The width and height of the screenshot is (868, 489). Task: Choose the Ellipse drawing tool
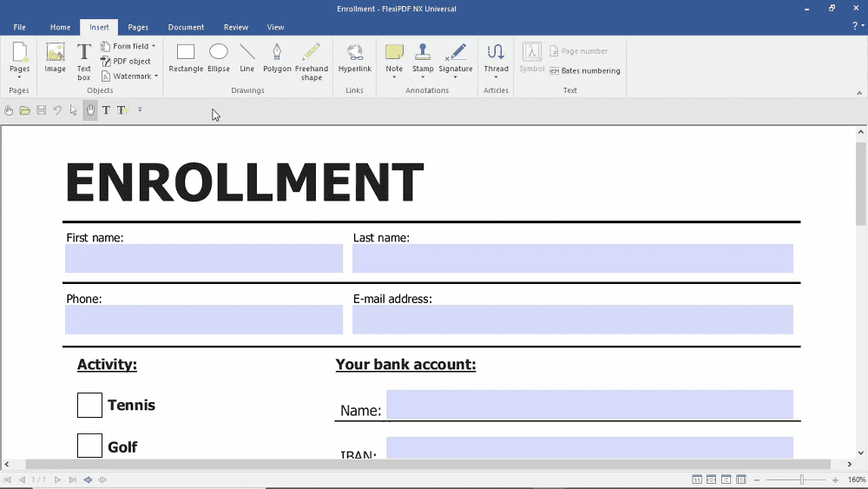tap(219, 57)
